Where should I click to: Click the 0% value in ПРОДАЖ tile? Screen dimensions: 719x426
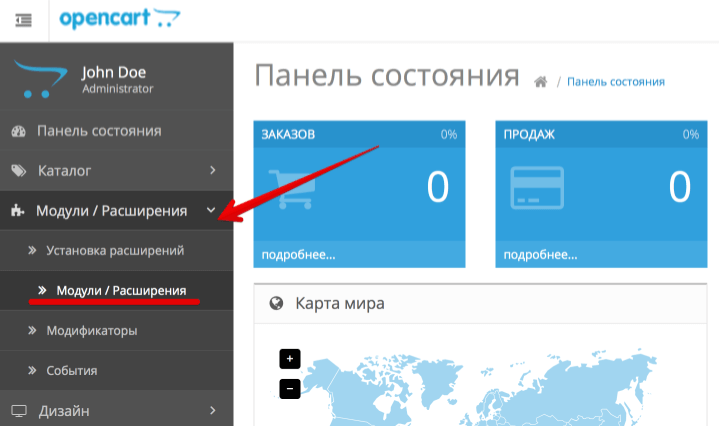click(691, 134)
